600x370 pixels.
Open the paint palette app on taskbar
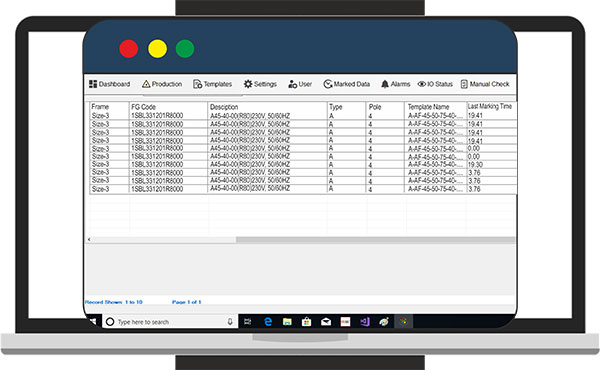pyautogui.click(x=384, y=322)
